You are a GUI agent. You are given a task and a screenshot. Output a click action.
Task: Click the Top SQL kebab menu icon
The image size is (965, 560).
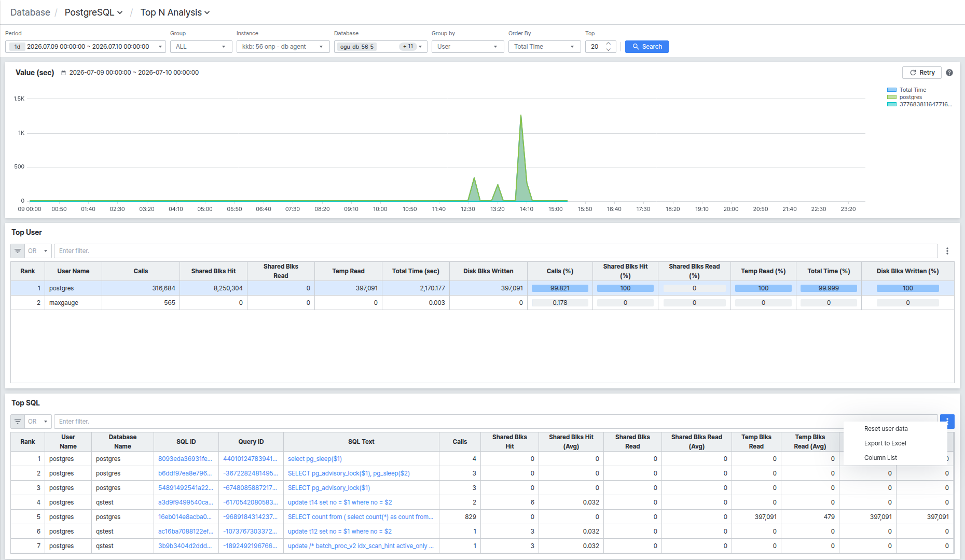tap(947, 422)
